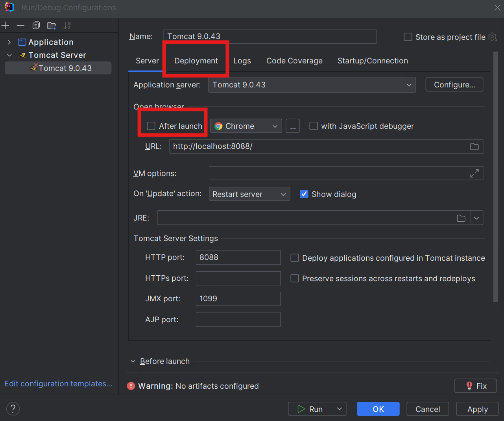Click the vertical scrollbar on the right
504x421 pixels.
tap(496, 176)
